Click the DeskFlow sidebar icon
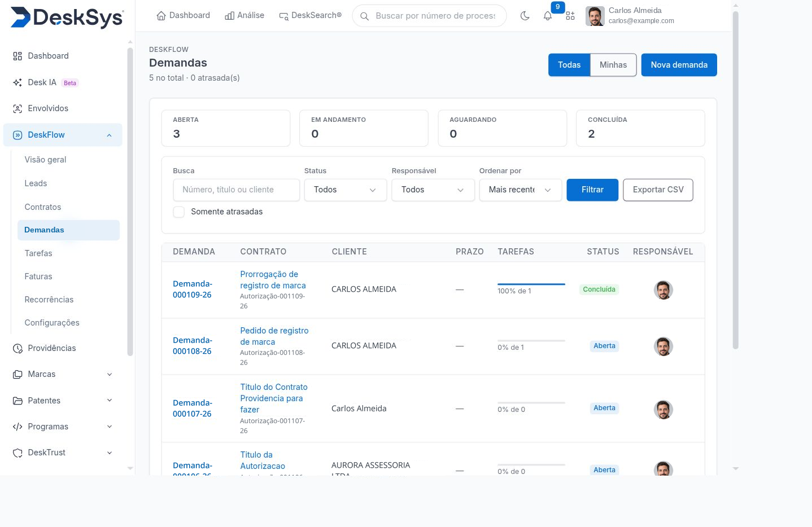Screen dimensions: 812x527 [18, 135]
